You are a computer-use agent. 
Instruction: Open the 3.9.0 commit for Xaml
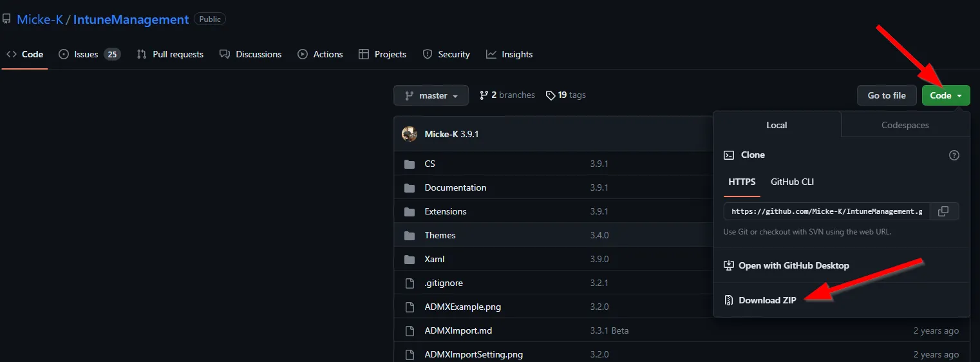pos(599,259)
